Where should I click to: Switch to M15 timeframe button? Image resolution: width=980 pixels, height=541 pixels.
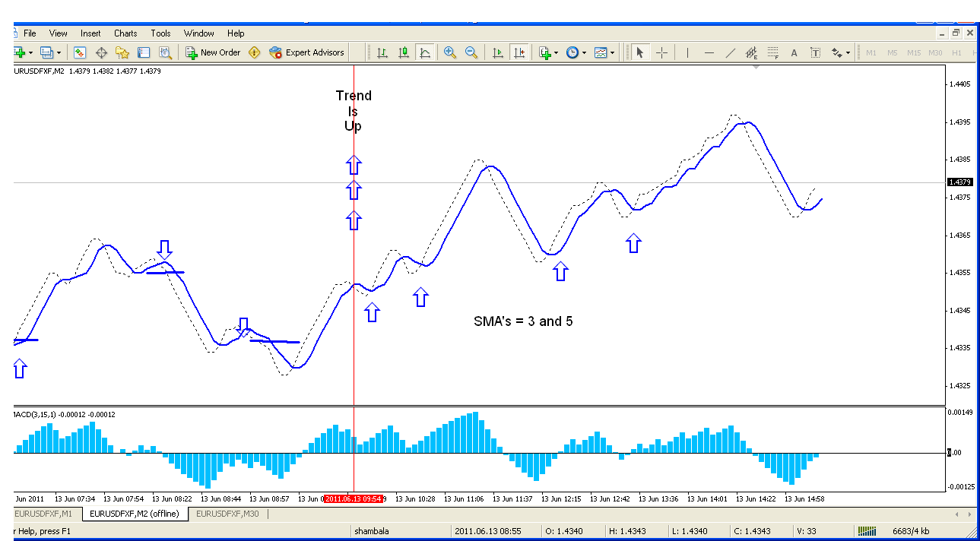pyautogui.click(x=914, y=52)
